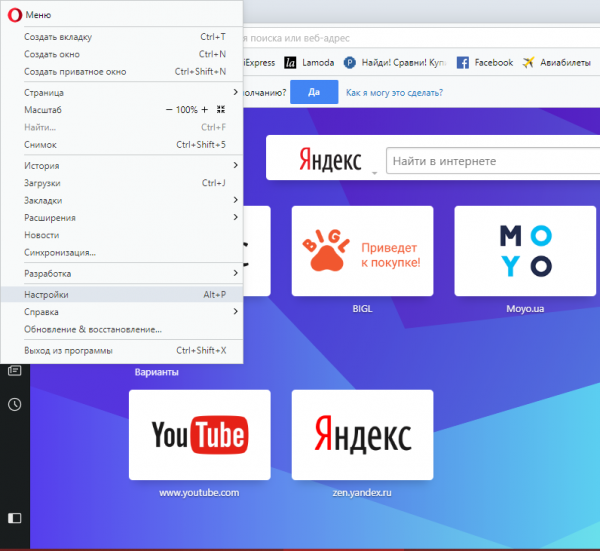Open Настройки from the menu
The image size is (600, 551).
coord(122,295)
